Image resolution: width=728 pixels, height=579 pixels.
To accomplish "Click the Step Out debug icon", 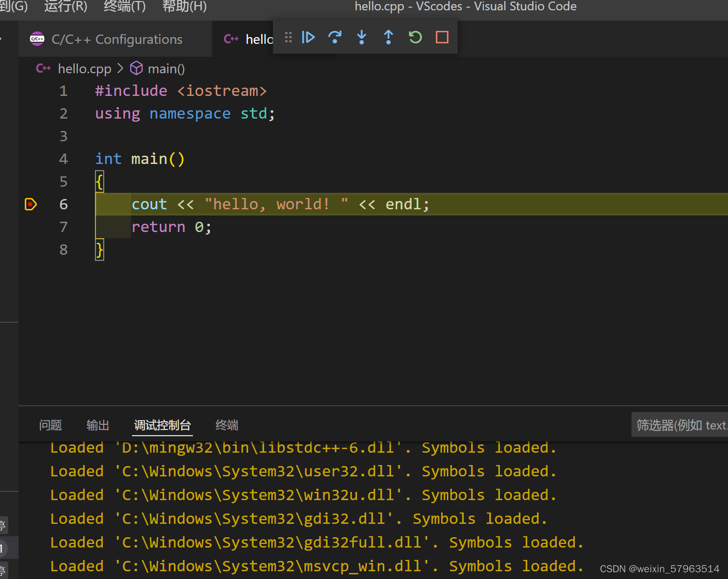I will (x=389, y=37).
